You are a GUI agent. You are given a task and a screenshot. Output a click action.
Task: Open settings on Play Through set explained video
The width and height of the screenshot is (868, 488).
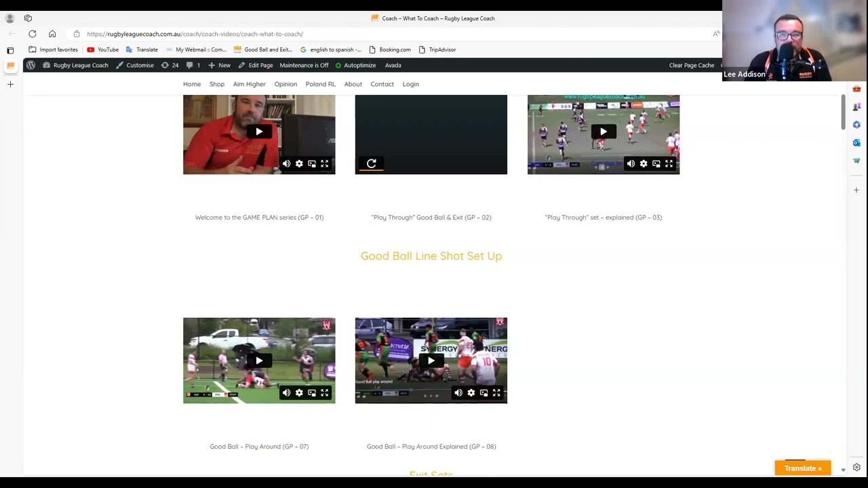click(x=644, y=163)
